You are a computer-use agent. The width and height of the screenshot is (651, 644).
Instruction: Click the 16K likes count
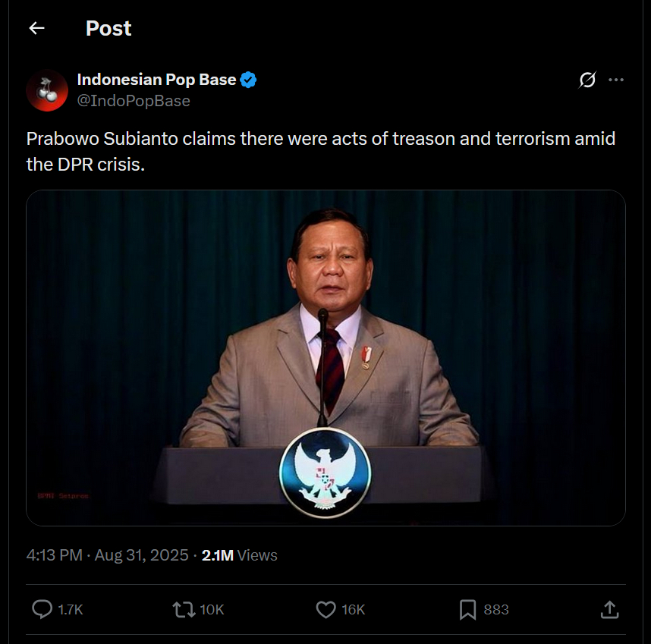(354, 610)
